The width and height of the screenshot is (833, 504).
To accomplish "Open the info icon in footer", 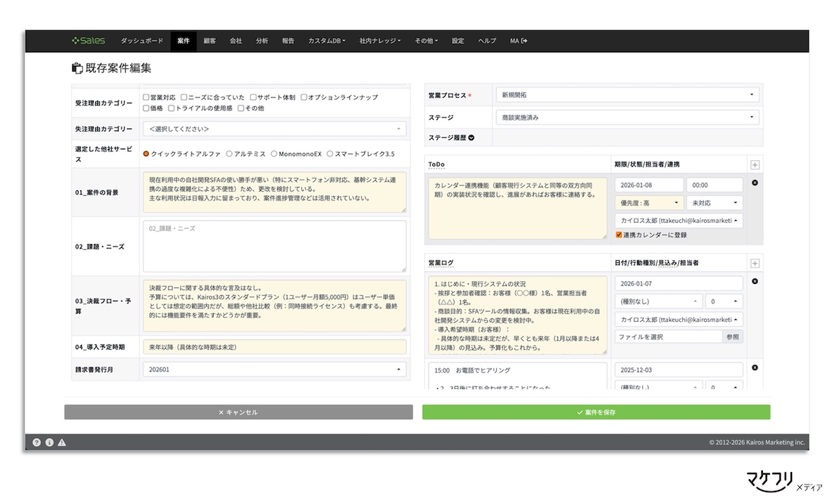I will point(49,442).
